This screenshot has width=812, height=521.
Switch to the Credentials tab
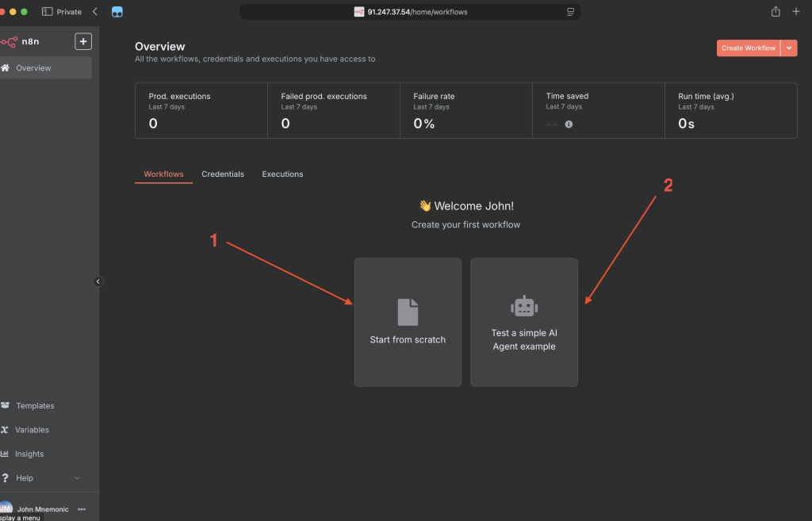coord(223,174)
